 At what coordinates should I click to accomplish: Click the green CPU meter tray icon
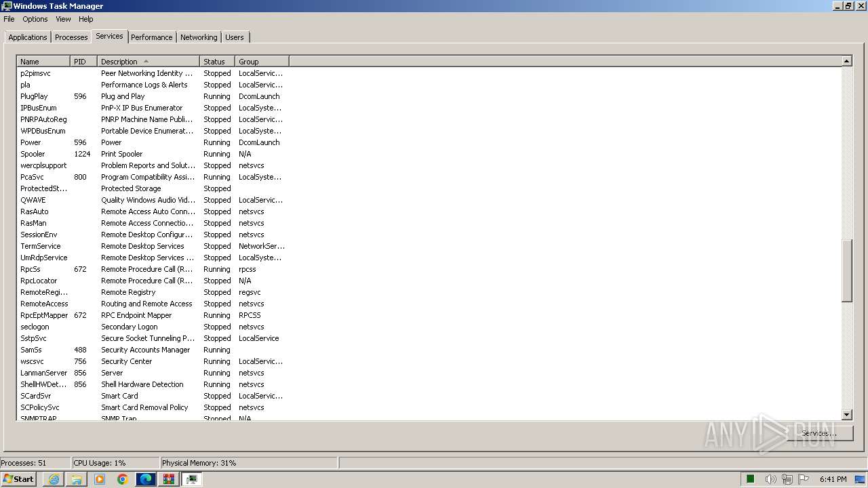coord(751,479)
